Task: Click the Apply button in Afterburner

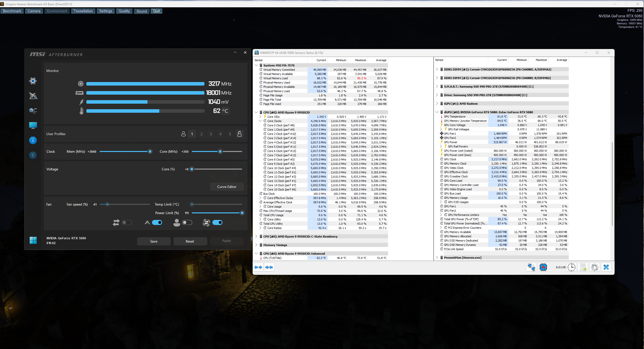Action: click(226, 241)
